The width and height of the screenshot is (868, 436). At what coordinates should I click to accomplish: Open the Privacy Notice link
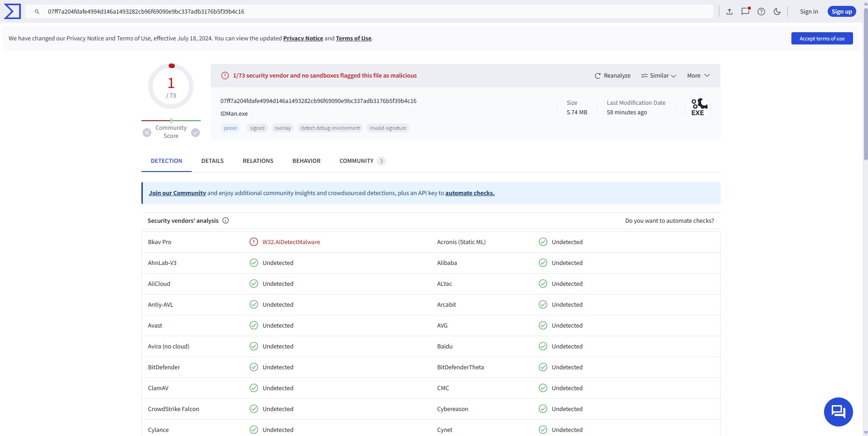(303, 39)
